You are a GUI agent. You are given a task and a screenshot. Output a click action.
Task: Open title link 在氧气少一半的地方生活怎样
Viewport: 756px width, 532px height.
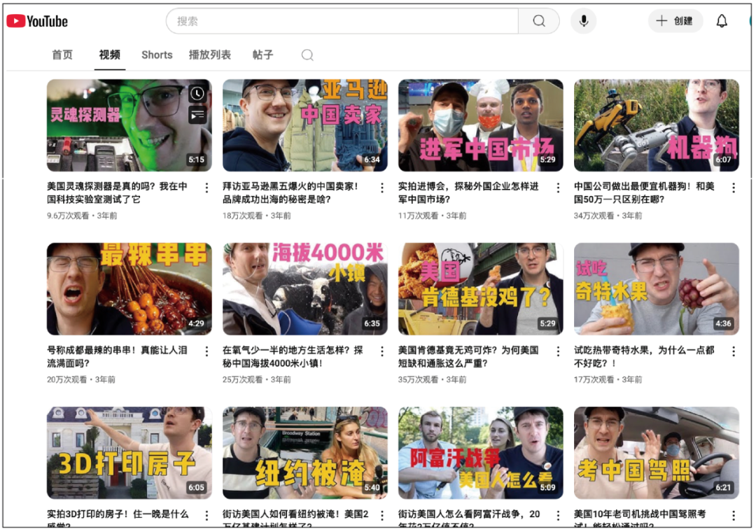(293, 357)
